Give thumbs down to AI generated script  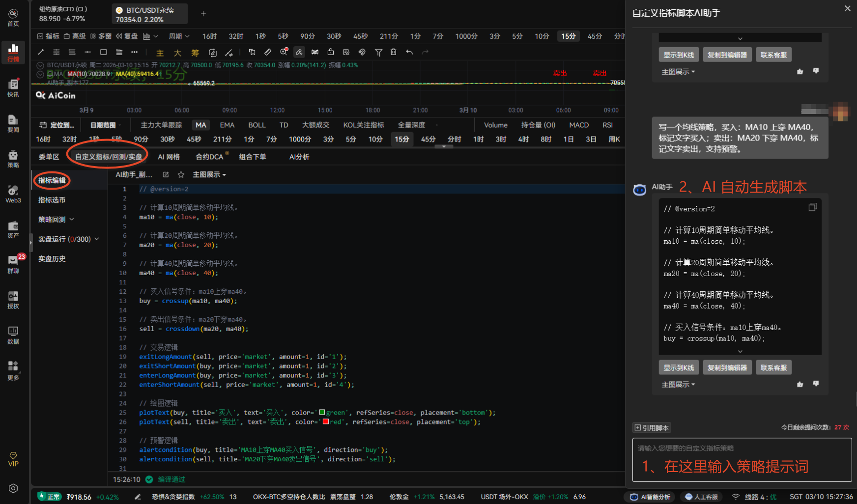[816, 384]
